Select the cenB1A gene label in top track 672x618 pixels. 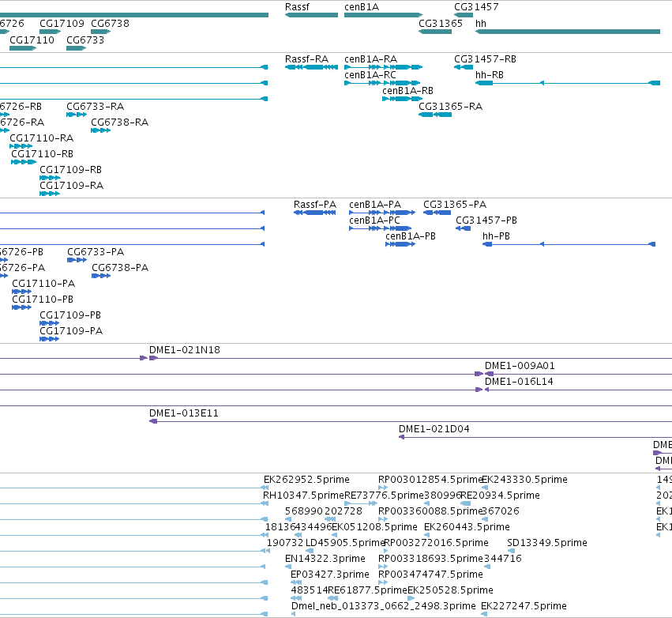point(362,7)
